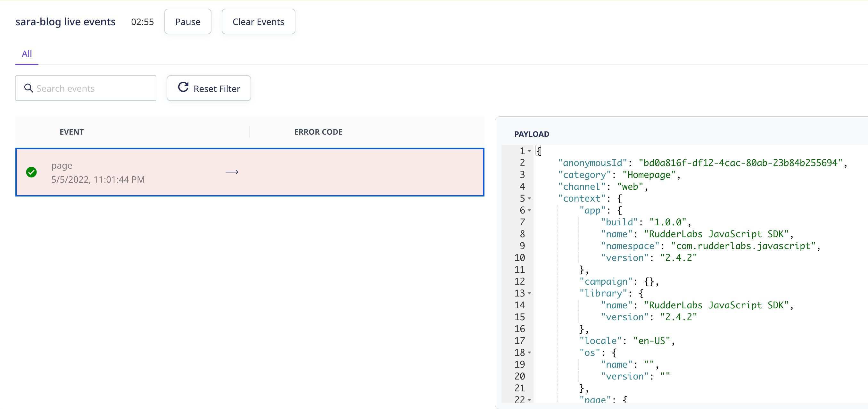
Task: Click the magnifier search icon
Action: [29, 88]
